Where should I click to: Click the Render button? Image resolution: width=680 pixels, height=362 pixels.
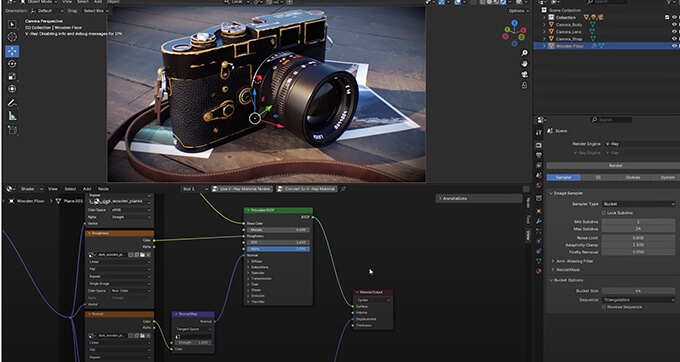pyautogui.click(x=612, y=166)
